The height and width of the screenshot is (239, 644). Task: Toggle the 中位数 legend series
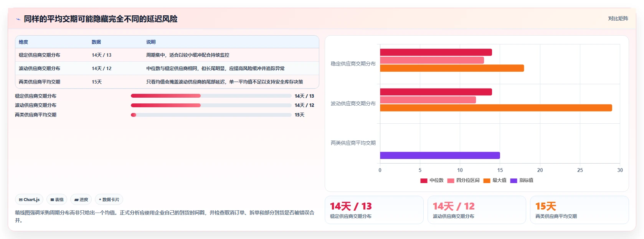[x=432, y=180]
